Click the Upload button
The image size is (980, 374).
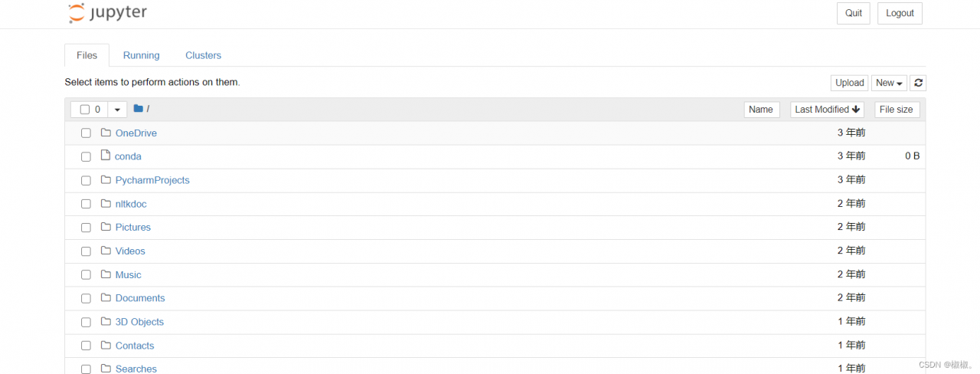(850, 83)
